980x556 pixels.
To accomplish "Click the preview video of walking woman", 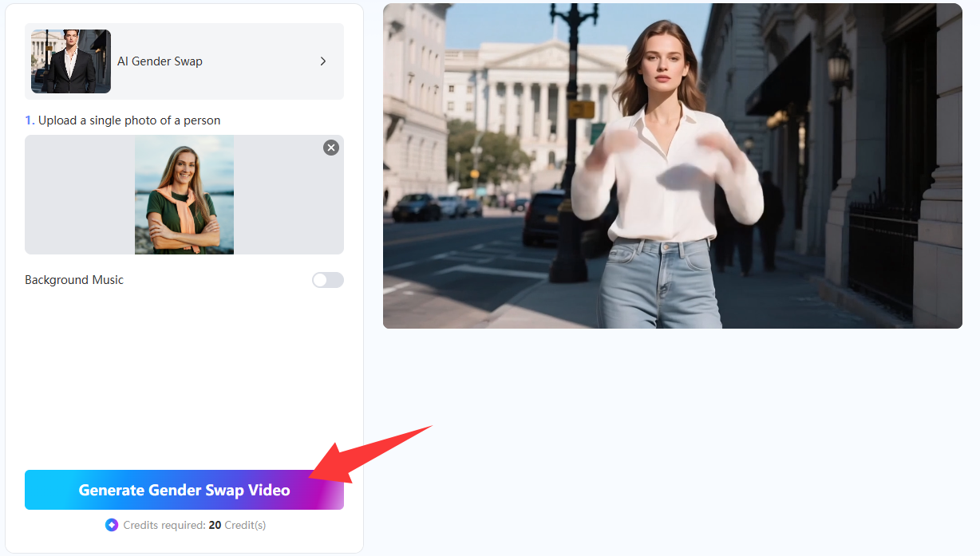I will pos(672,166).
